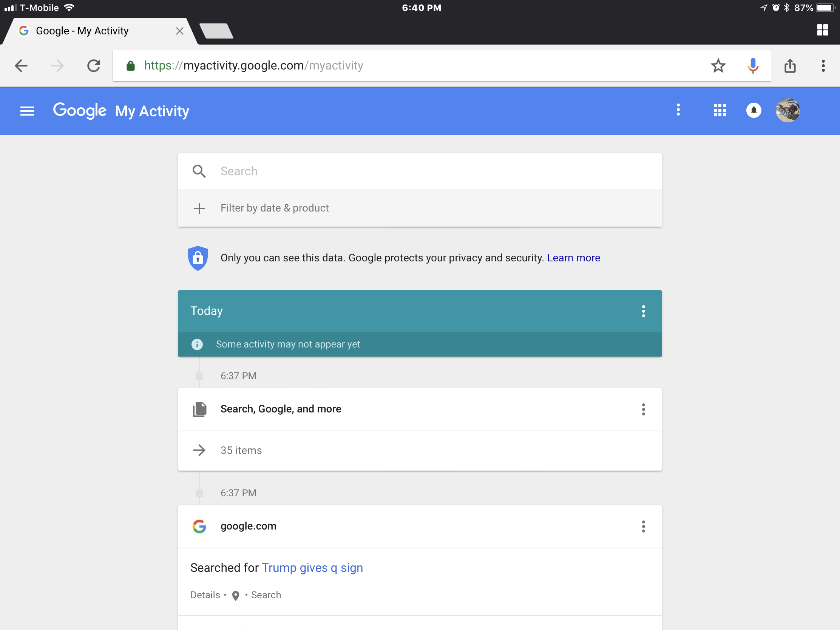Click the Learn more link
840x630 pixels.
coord(573,258)
